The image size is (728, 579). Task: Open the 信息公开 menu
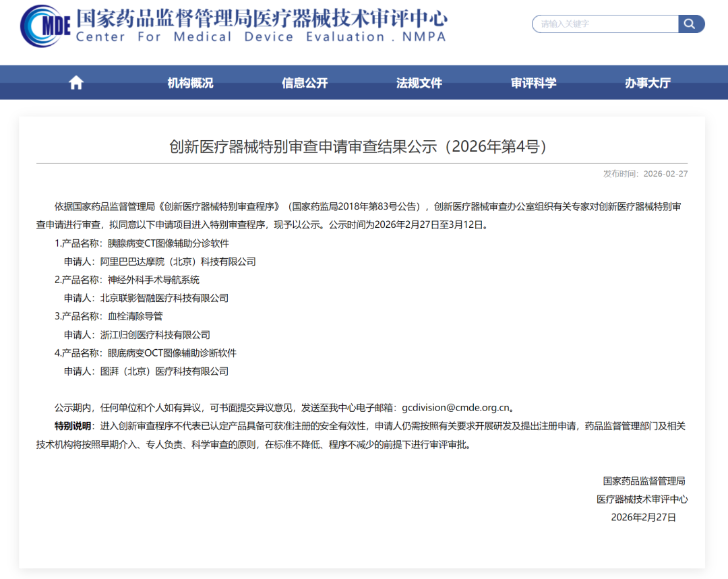point(305,83)
